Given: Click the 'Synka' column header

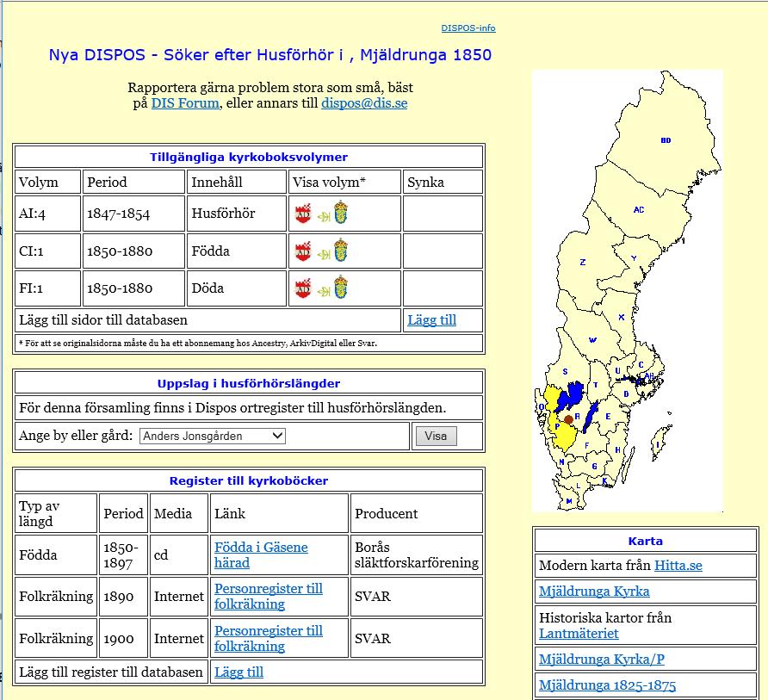Looking at the screenshot, I should tap(443, 182).
